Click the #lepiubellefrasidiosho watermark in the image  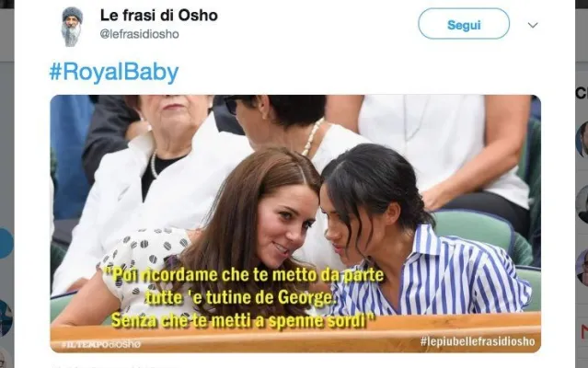point(478,341)
